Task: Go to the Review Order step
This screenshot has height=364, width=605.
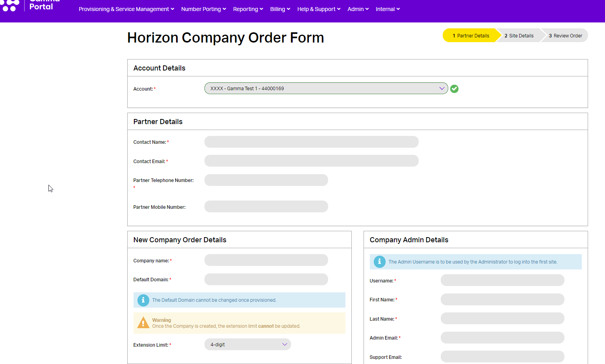Action: (x=565, y=35)
